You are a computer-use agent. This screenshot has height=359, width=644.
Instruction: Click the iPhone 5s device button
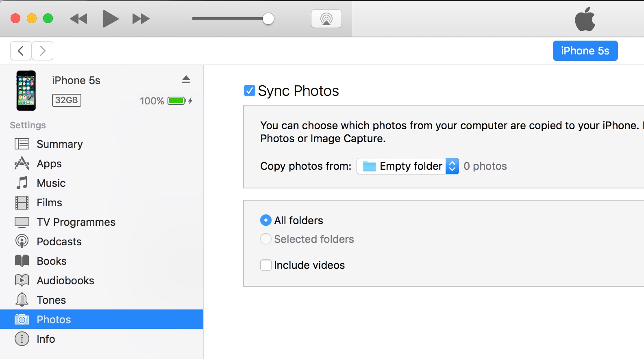(585, 51)
